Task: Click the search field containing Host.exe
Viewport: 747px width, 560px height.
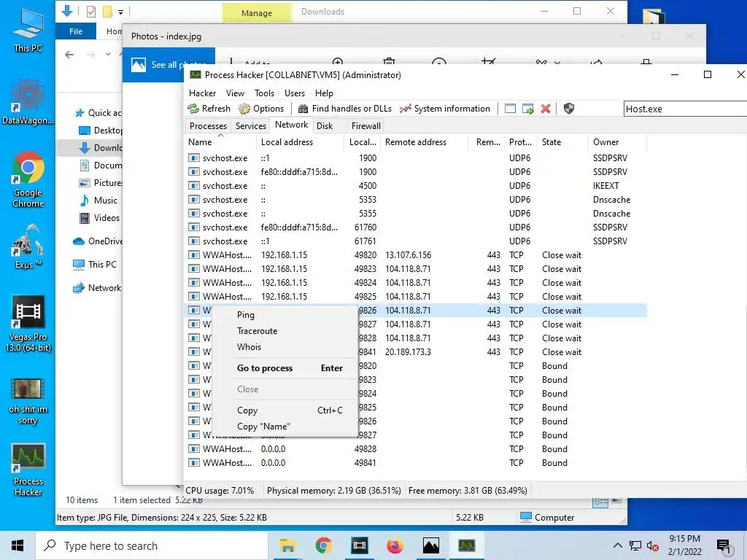Action: [x=685, y=109]
